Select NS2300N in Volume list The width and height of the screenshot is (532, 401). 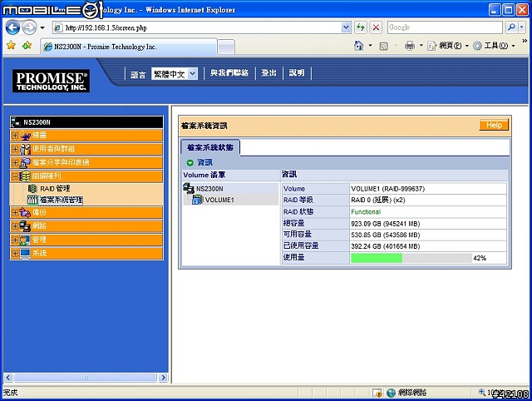(209, 189)
